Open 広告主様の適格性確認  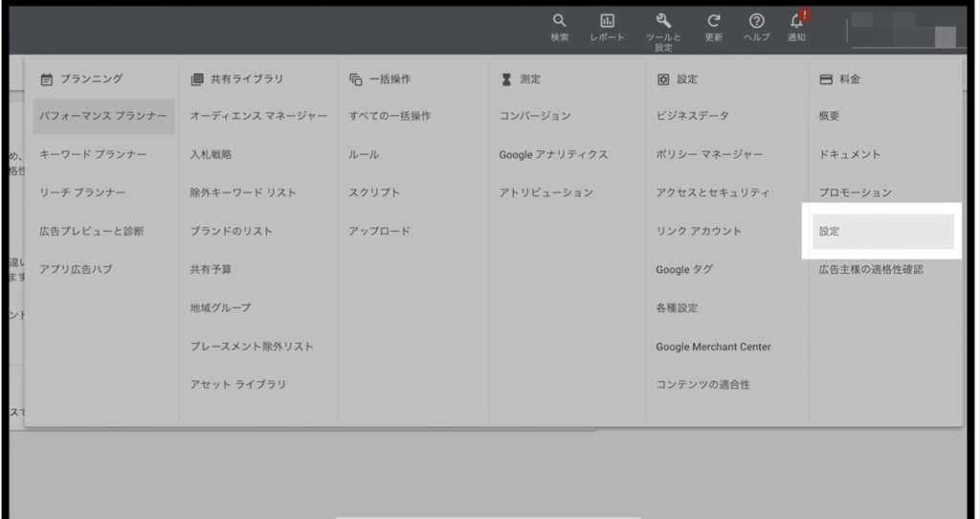871,270
